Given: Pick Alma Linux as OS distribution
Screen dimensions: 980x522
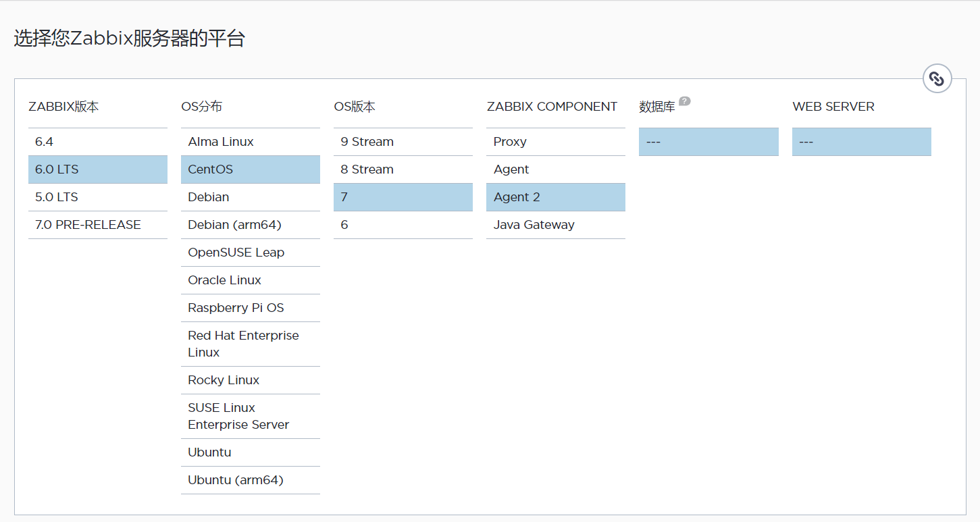Looking at the screenshot, I should tap(251, 142).
